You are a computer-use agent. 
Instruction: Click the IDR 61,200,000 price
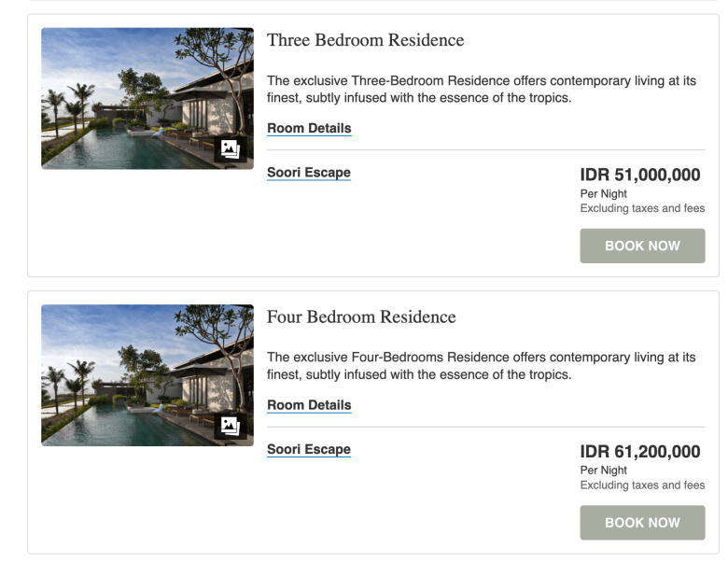pyautogui.click(x=639, y=452)
